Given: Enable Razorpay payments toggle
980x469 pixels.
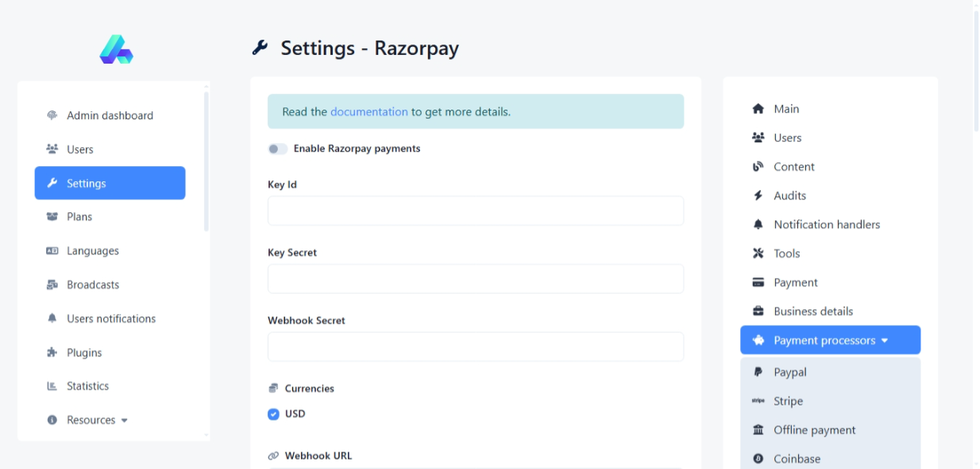Looking at the screenshot, I should click(277, 149).
